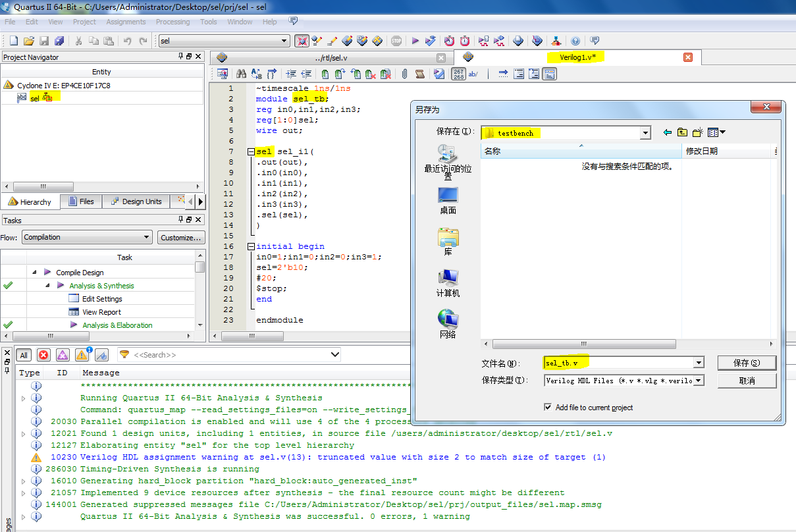Image resolution: width=796 pixels, height=532 pixels.
Task: Show warning messages filter icon
Action: pyautogui.click(x=82, y=355)
